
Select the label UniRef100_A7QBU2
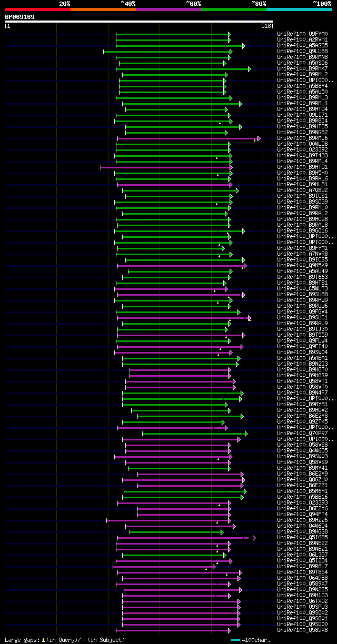(302, 190)
